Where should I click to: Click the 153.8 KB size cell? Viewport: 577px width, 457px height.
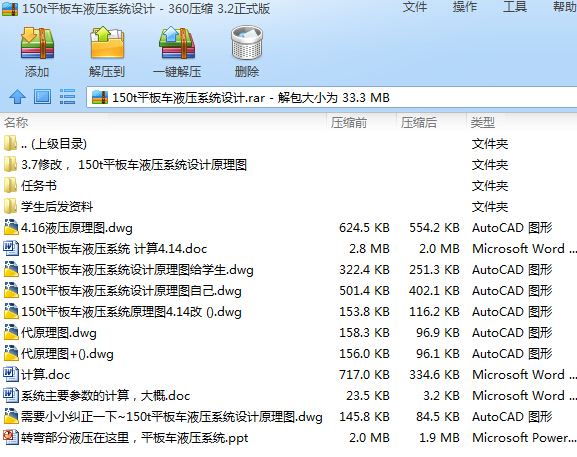tap(364, 312)
